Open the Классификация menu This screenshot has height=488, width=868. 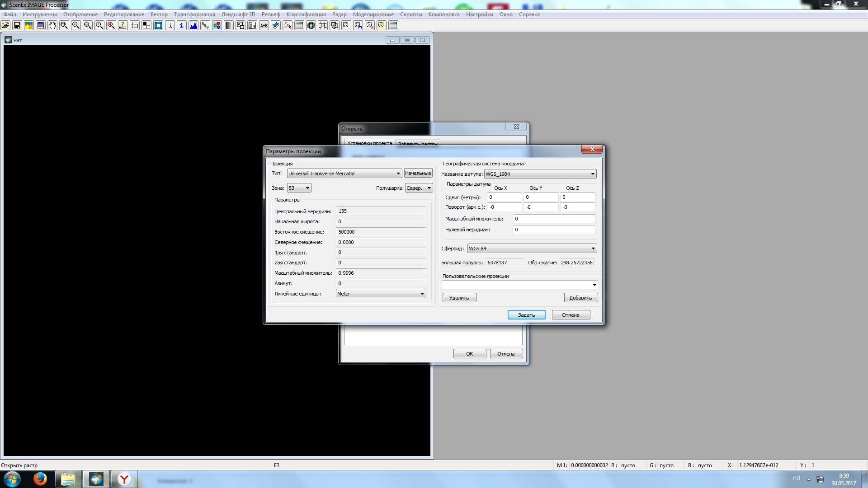306,14
